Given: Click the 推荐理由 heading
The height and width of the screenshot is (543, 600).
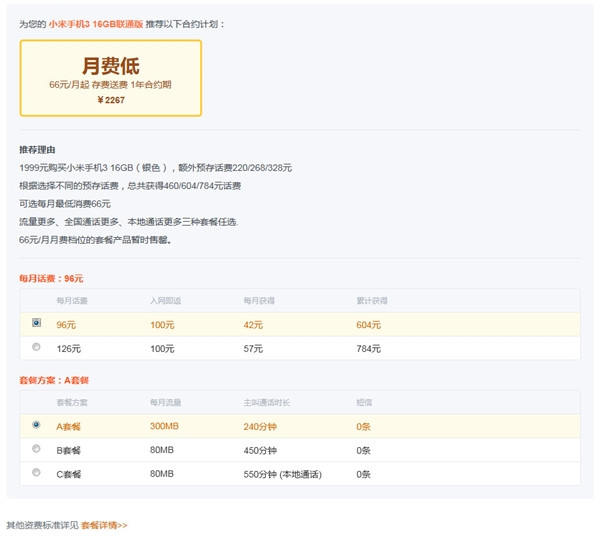Looking at the screenshot, I should coord(36,149).
